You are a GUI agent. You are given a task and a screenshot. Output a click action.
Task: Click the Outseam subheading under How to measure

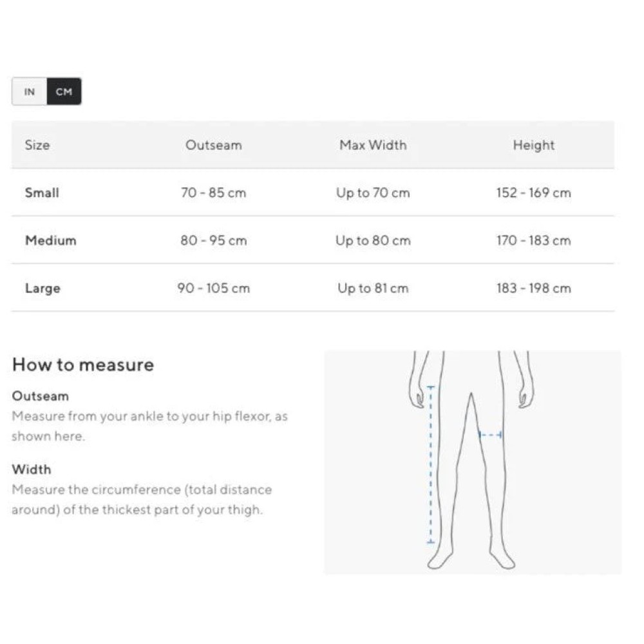(x=40, y=396)
